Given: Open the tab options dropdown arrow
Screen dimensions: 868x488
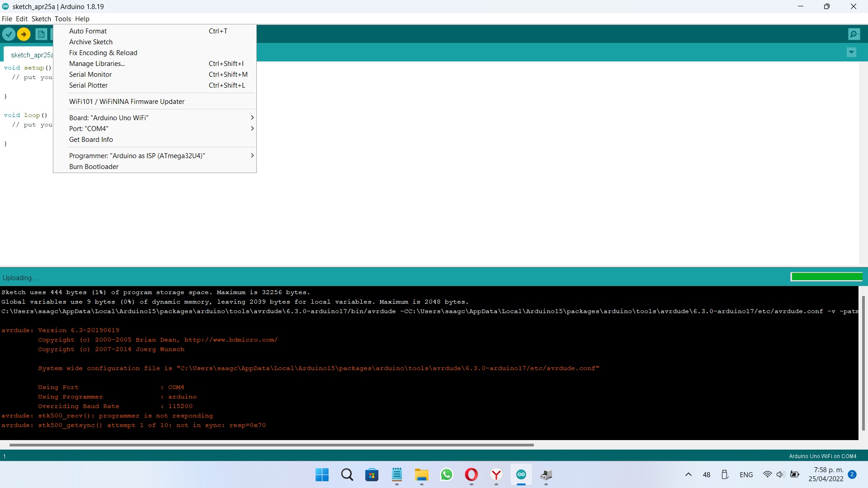Looking at the screenshot, I should [851, 52].
